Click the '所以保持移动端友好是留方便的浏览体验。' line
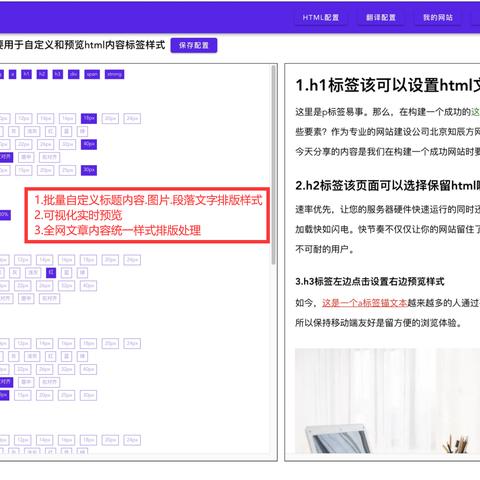The height and width of the screenshot is (480, 480). pyautogui.click(x=379, y=323)
